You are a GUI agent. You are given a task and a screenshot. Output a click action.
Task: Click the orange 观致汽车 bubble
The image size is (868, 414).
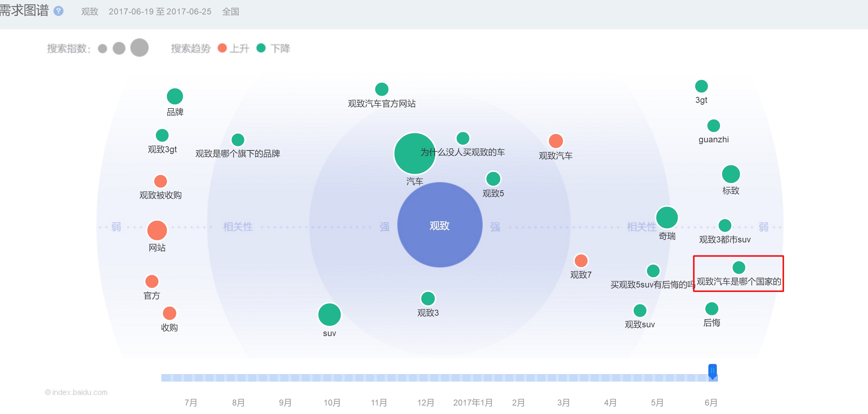pyautogui.click(x=556, y=141)
